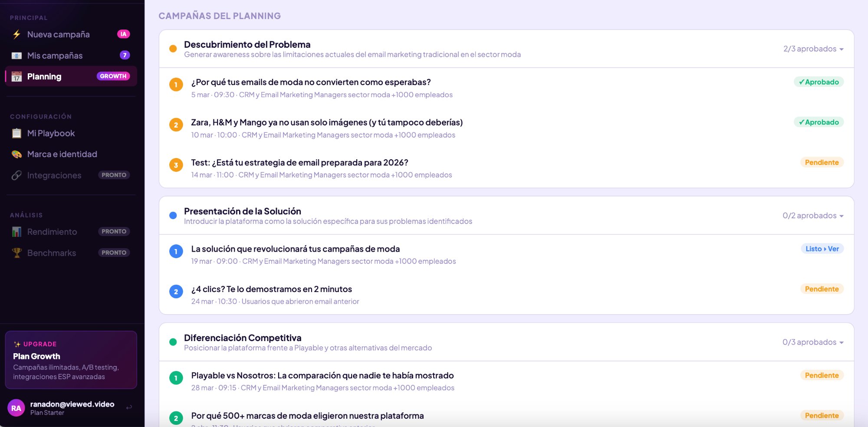Viewport: 868px width, 427px height.
Task: Open the Mis campañas envelope icon
Action: 16,56
